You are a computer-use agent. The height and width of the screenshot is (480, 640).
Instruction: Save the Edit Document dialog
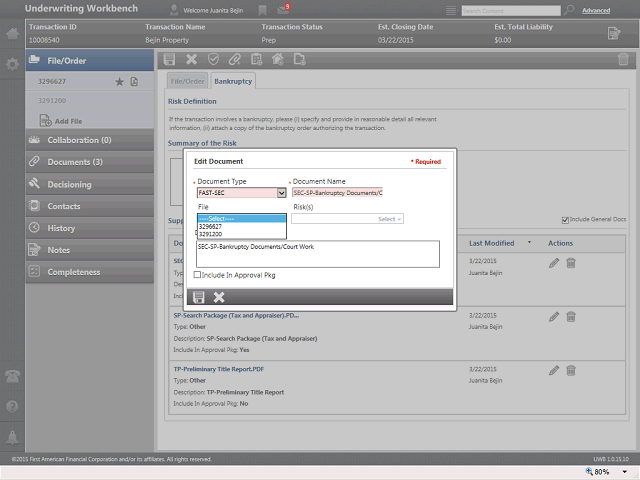point(198,297)
